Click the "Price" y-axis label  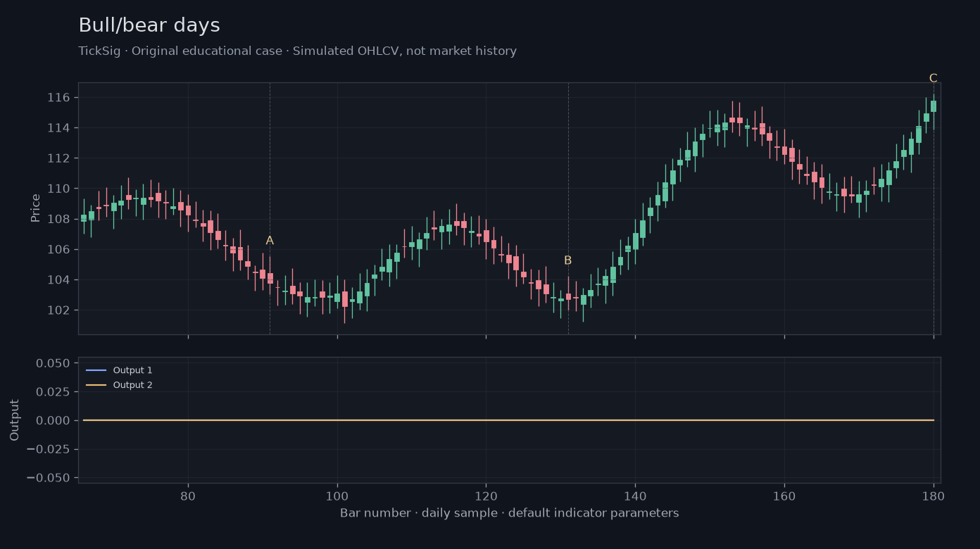click(x=35, y=208)
